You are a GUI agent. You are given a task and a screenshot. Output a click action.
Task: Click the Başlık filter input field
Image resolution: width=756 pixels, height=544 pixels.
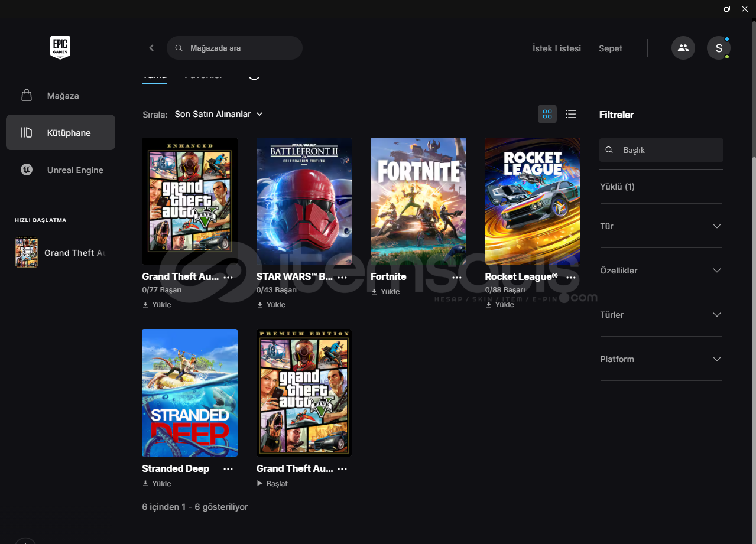pyautogui.click(x=661, y=150)
